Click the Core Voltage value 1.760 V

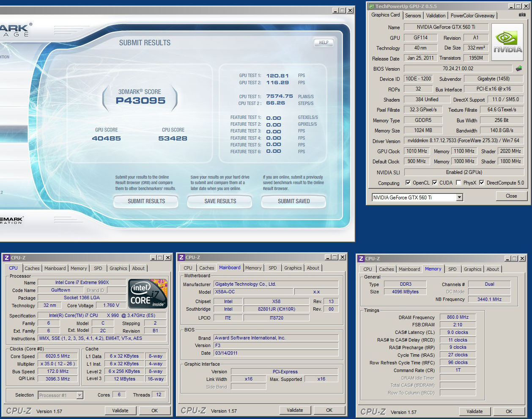coord(111,305)
